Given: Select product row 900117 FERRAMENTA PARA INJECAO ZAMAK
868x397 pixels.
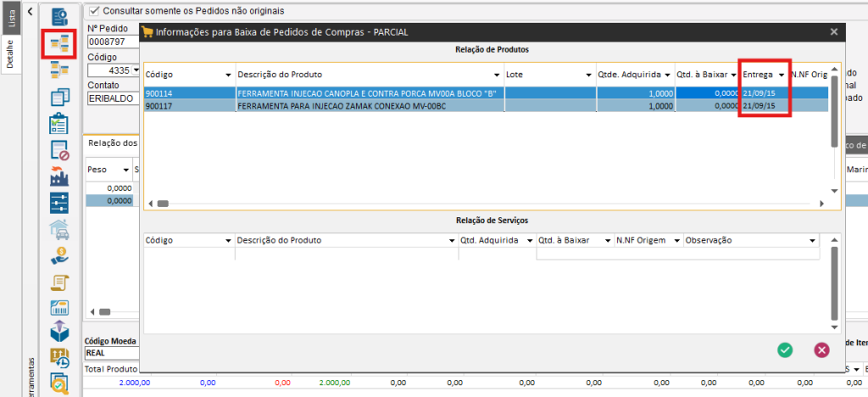Looking at the screenshot, I should pos(364,106).
